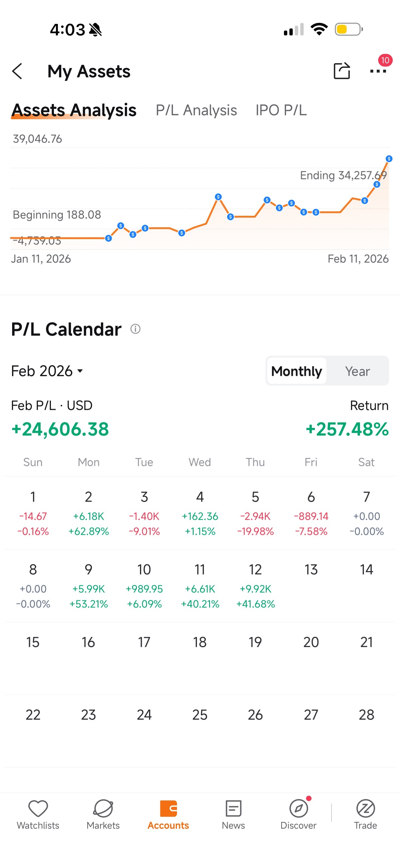Image resolution: width=400 pixels, height=868 pixels.
Task: Tap the P/L Calendar info icon
Action: pos(135,329)
